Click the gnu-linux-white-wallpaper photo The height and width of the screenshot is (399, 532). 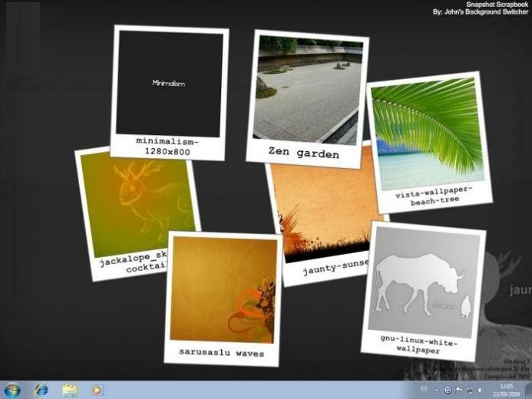point(424,292)
